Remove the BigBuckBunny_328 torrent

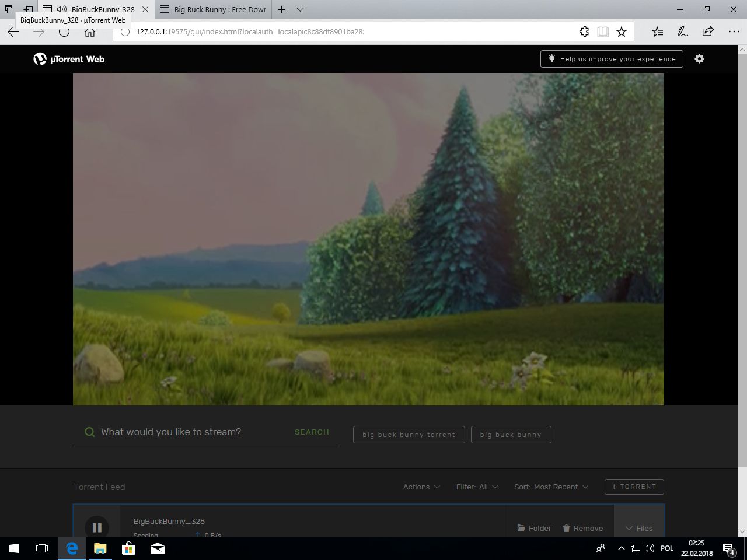[x=582, y=528]
